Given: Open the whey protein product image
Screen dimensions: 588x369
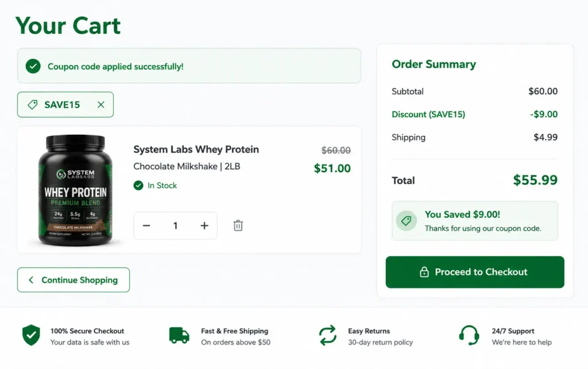Looking at the screenshot, I should tap(75, 191).
